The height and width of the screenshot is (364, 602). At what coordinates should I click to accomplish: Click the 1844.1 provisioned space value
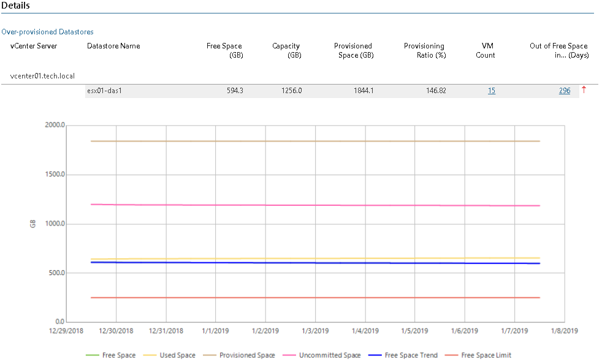tap(364, 91)
